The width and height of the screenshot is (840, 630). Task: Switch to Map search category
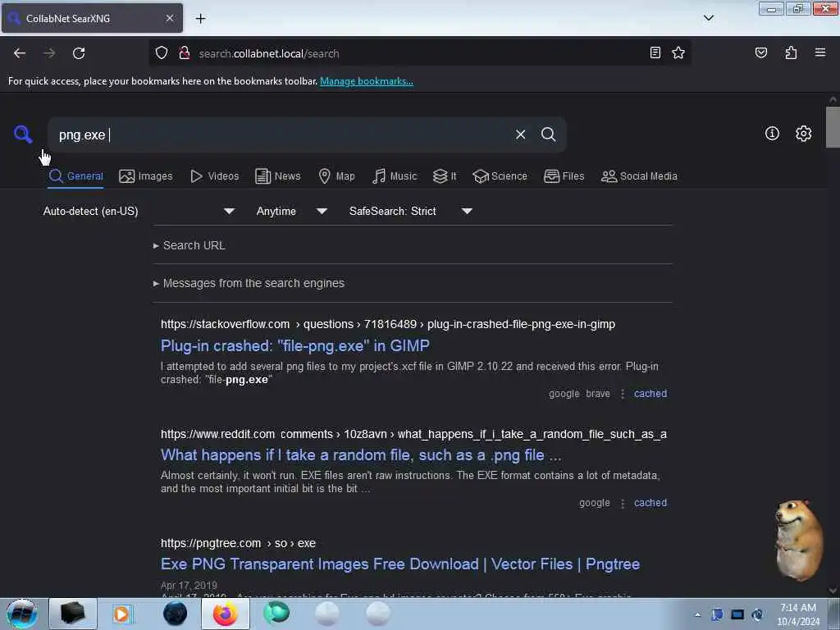pos(336,176)
